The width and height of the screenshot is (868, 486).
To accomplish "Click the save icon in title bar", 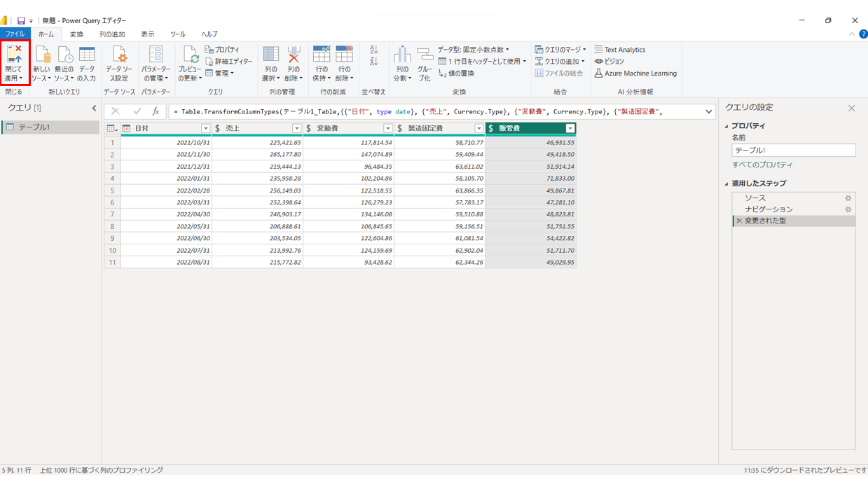I will 21,21.
